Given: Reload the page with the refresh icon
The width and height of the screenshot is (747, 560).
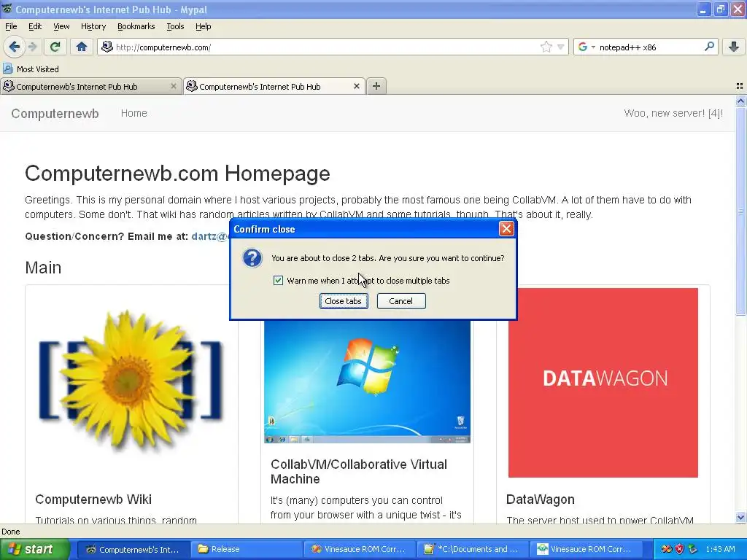Looking at the screenshot, I should point(55,47).
